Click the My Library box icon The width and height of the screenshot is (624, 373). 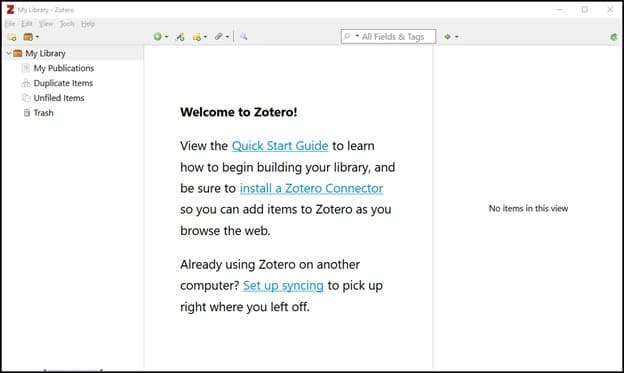tap(18, 53)
